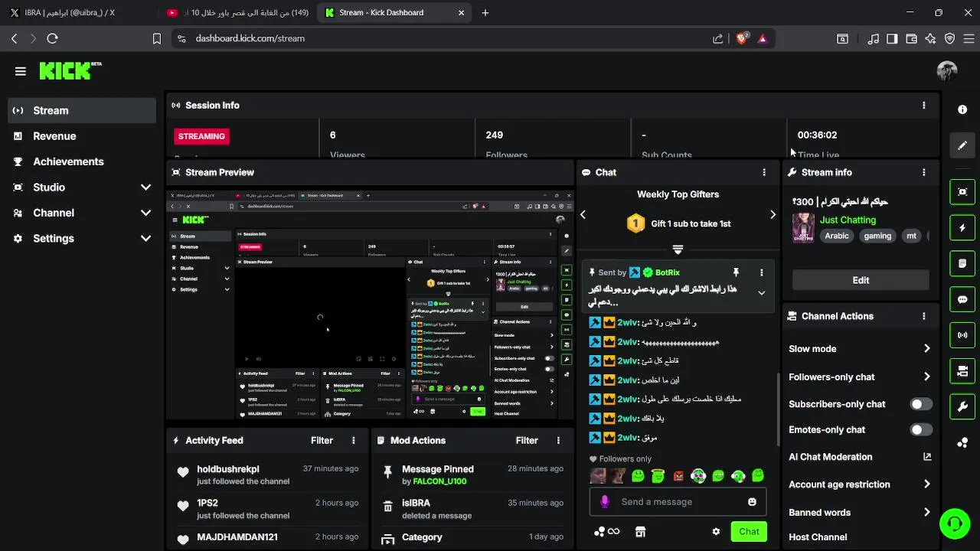
Task: Open Mod Actions Filter dropdown
Action: click(527, 440)
